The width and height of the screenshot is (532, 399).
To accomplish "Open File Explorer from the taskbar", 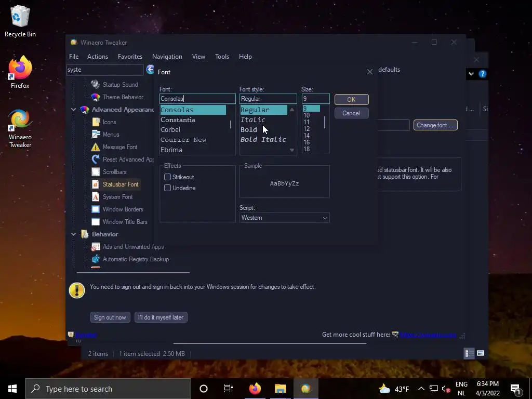I will click(x=280, y=389).
